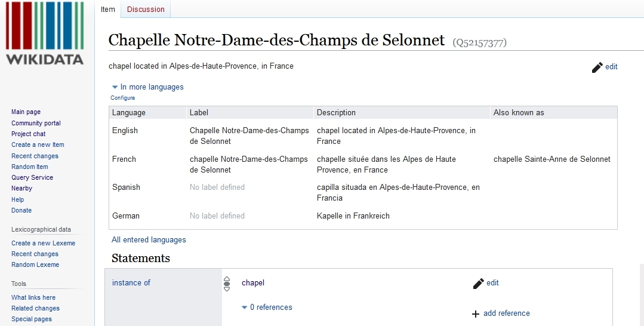The image size is (644, 326).
Task: Collapse the In more languages section
Action: pos(148,87)
